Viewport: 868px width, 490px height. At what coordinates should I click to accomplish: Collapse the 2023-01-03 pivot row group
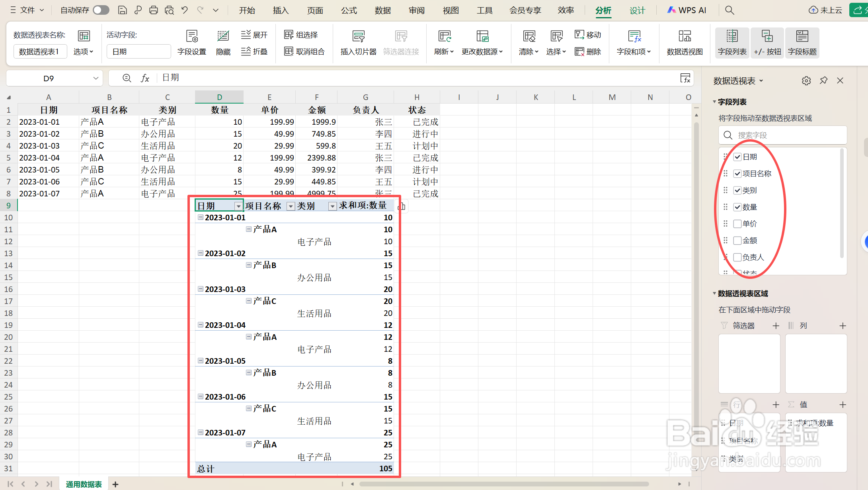(x=201, y=289)
